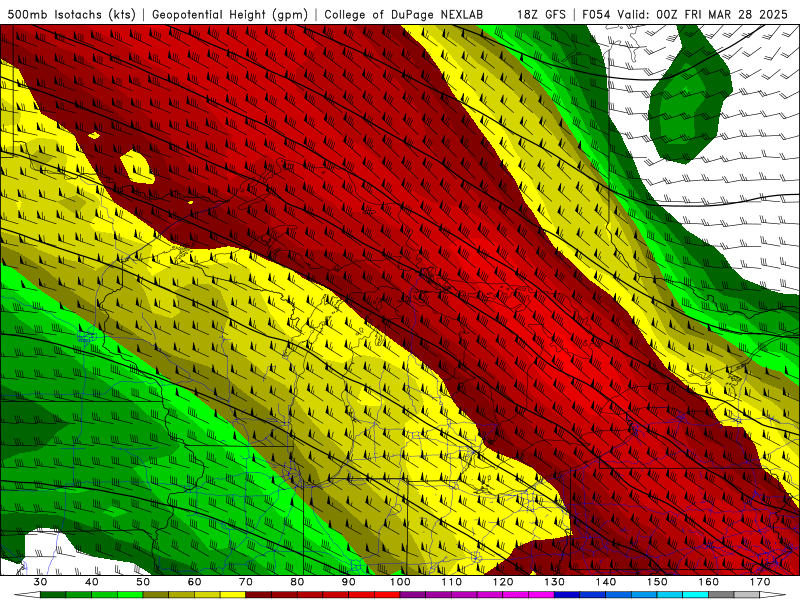Click the legend value 60
This screenshot has width=800, height=600.
coord(194,582)
